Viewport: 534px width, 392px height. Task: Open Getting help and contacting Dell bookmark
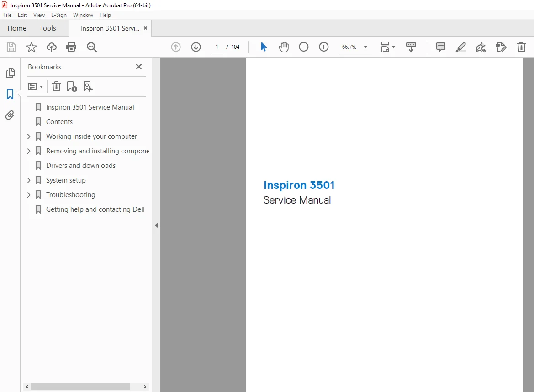[x=95, y=209]
